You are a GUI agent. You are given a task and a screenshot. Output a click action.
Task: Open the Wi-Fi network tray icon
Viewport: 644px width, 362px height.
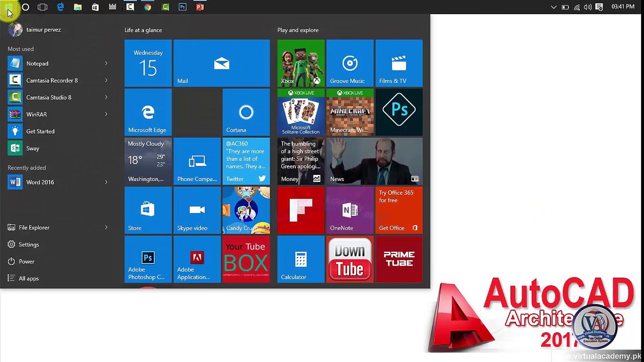(x=577, y=7)
